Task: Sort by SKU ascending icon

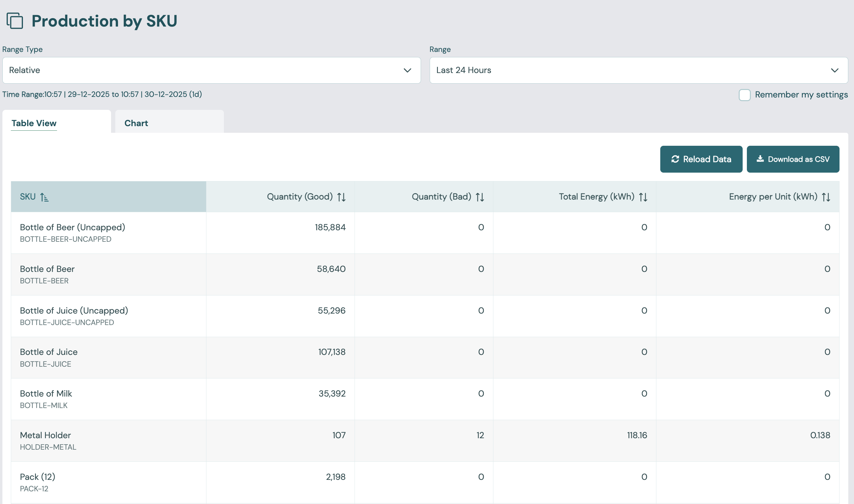Action: point(44,197)
